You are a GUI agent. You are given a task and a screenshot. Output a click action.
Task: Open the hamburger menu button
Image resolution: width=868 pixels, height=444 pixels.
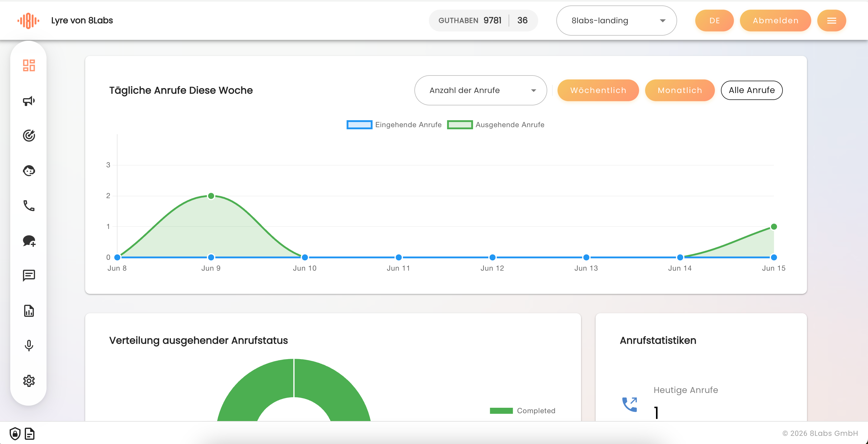(831, 21)
